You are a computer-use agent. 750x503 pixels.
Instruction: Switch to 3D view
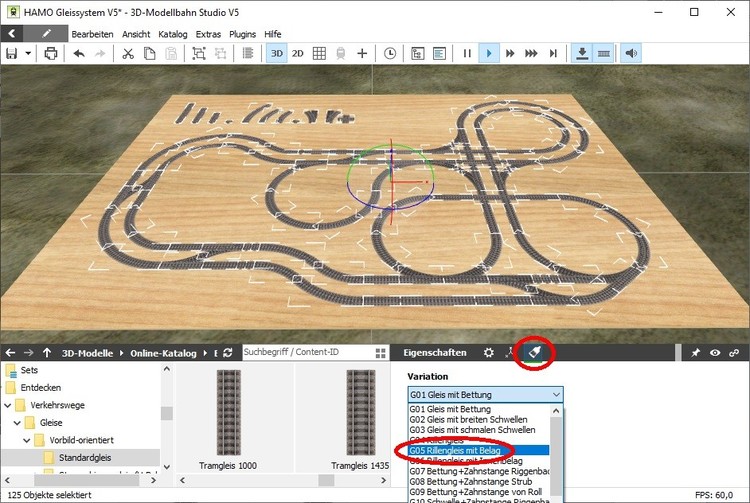click(x=276, y=54)
